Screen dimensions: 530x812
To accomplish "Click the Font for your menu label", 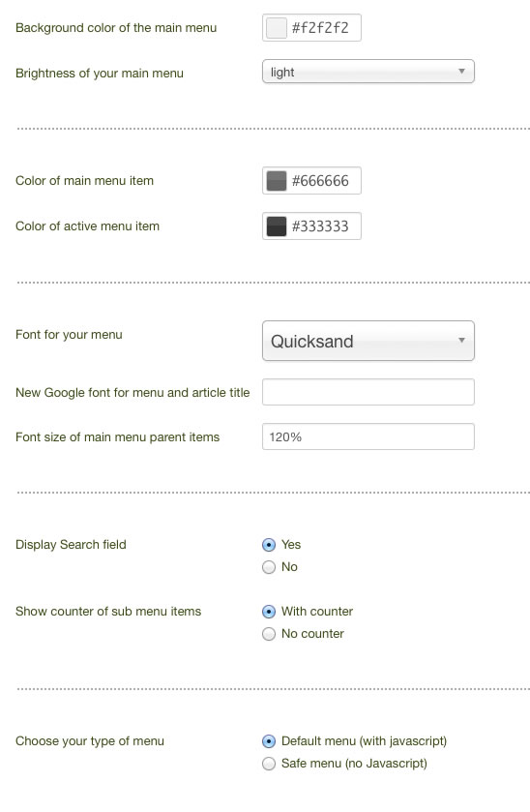I will [x=69, y=335].
